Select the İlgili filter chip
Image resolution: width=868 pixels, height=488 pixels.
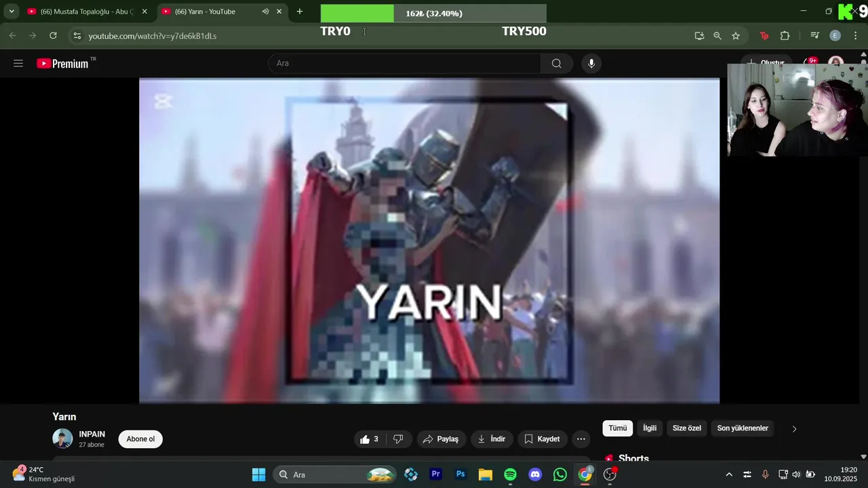tap(650, 428)
